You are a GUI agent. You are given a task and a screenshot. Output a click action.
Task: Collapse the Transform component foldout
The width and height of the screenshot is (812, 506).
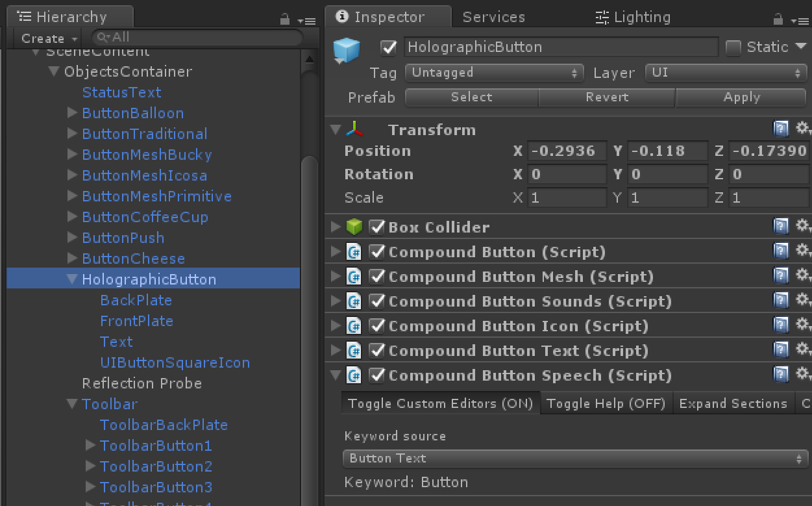[335, 129]
